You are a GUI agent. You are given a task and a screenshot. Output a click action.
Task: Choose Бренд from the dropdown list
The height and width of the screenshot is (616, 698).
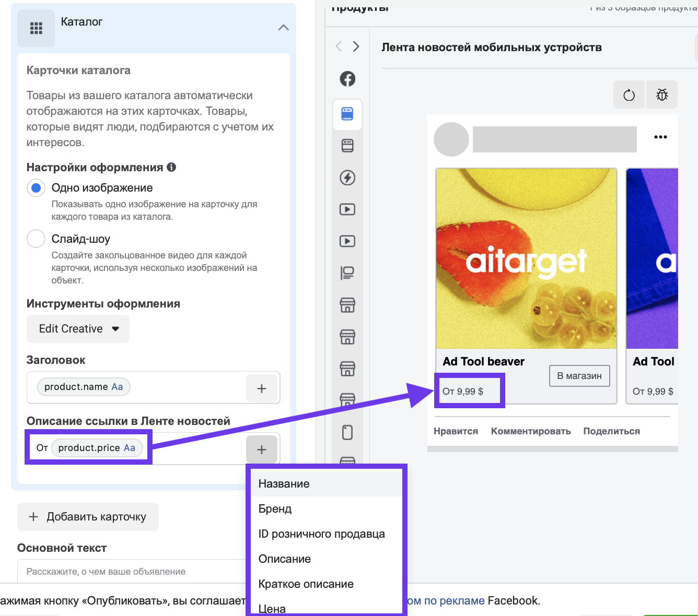pyautogui.click(x=327, y=509)
